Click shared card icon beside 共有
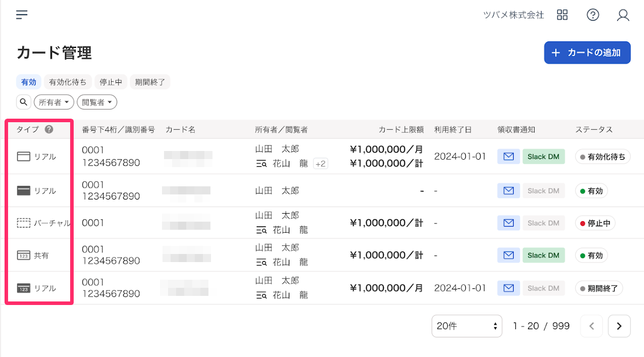Screen dimensions: 644x357 [x=24, y=256]
